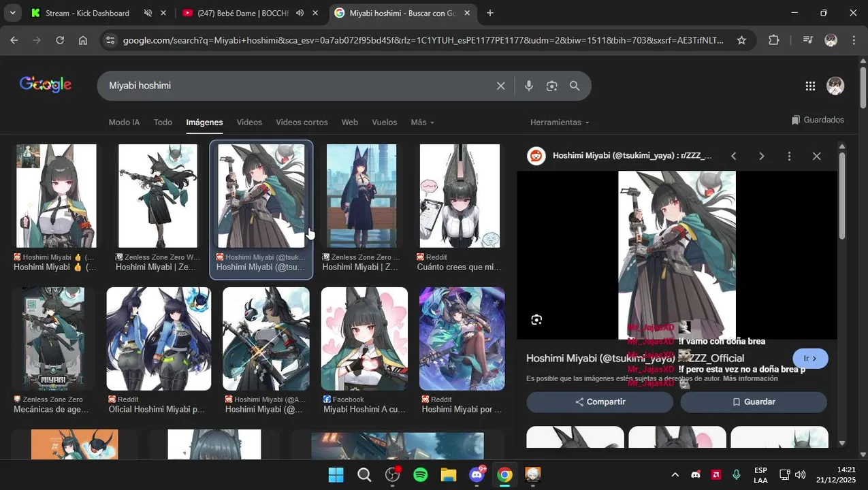Switch to the Bebé Dame YouTube tab
This screenshot has width=868, height=490.
tap(242, 13)
